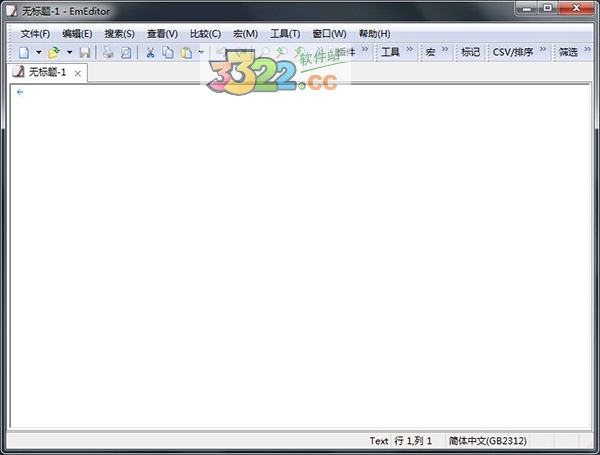The width and height of the screenshot is (600, 455).
Task: Click the Text configuration status bar entry
Action: pos(379,441)
